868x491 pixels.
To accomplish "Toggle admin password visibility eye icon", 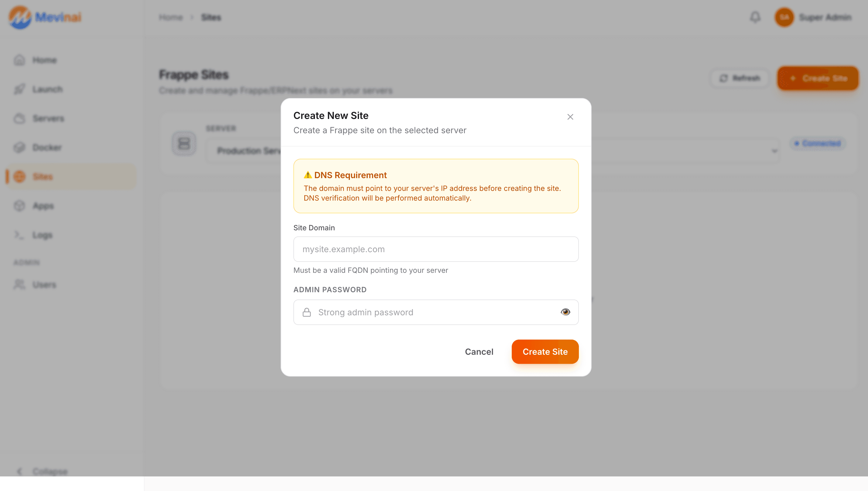I will pos(565,312).
